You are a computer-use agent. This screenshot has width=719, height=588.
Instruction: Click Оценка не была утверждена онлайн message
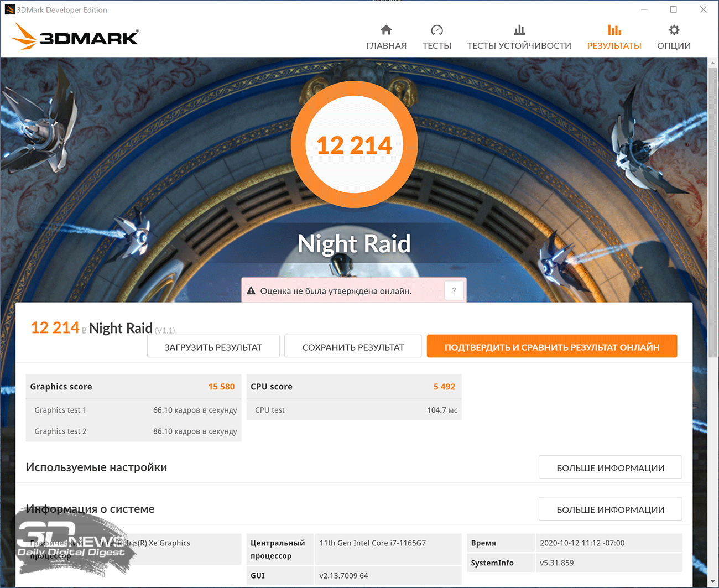pos(336,291)
